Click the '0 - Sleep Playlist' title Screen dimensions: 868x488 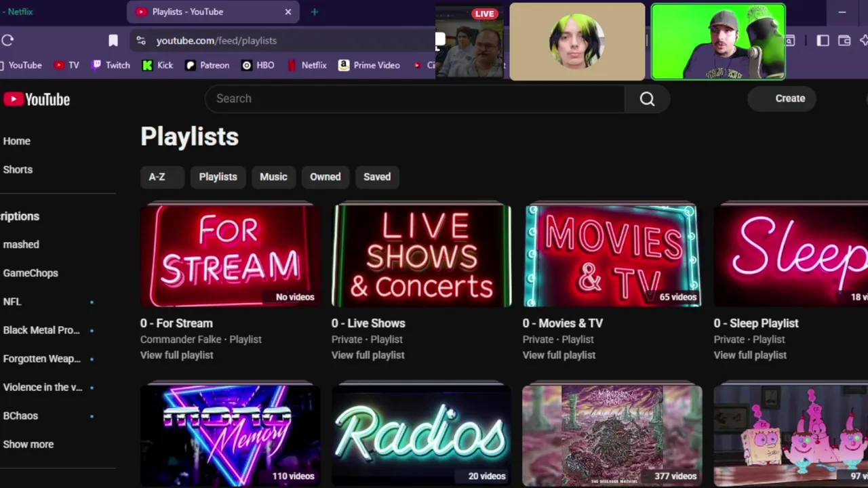coord(756,323)
